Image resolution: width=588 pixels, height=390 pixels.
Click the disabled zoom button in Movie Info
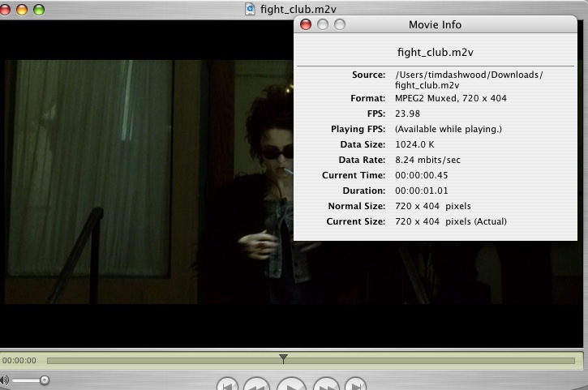[340, 24]
